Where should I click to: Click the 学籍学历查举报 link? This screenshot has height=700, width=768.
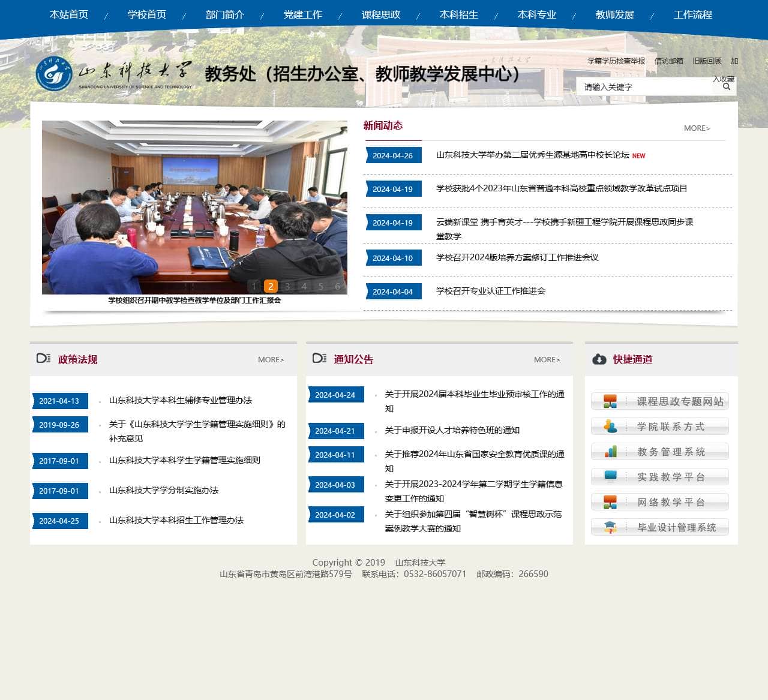pos(616,61)
